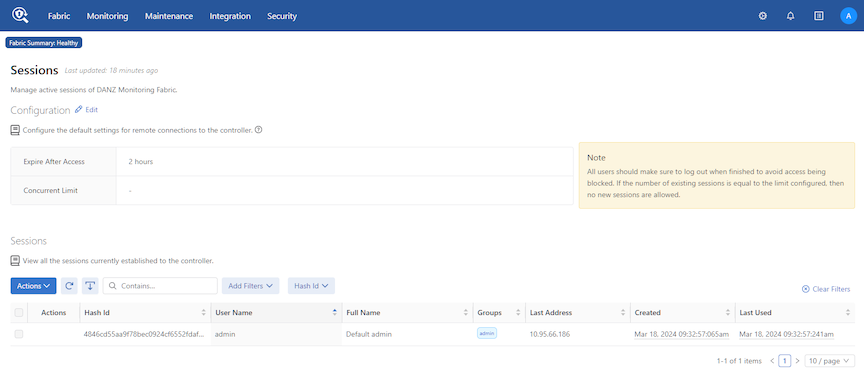Go to next page arrow
This screenshot has width=864, height=376.
797,361
